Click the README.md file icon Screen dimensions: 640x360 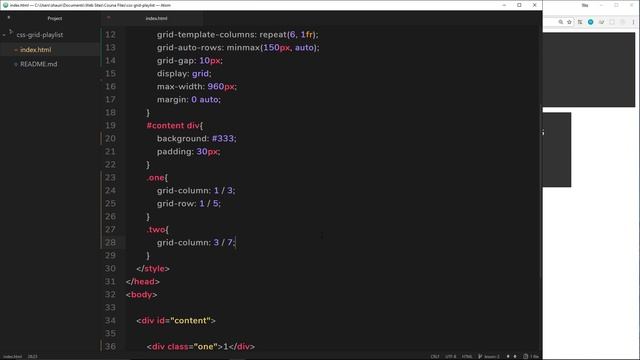tap(16, 64)
